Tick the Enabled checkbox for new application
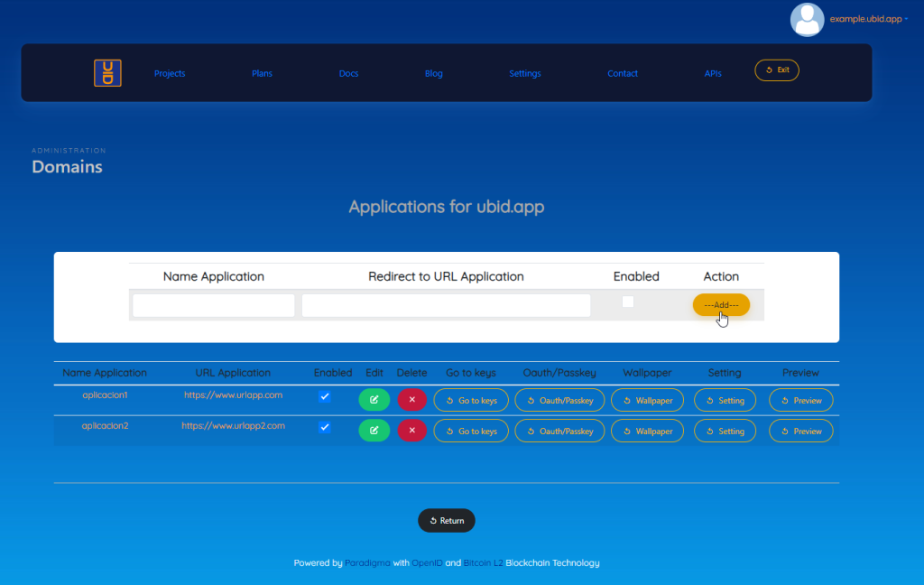The width and height of the screenshot is (924, 585). [628, 302]
